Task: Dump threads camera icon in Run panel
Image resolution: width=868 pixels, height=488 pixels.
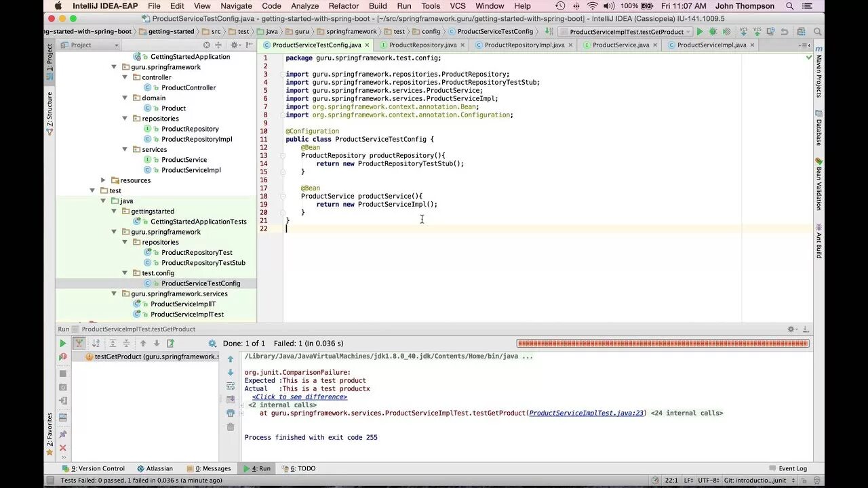Action: 62,387
